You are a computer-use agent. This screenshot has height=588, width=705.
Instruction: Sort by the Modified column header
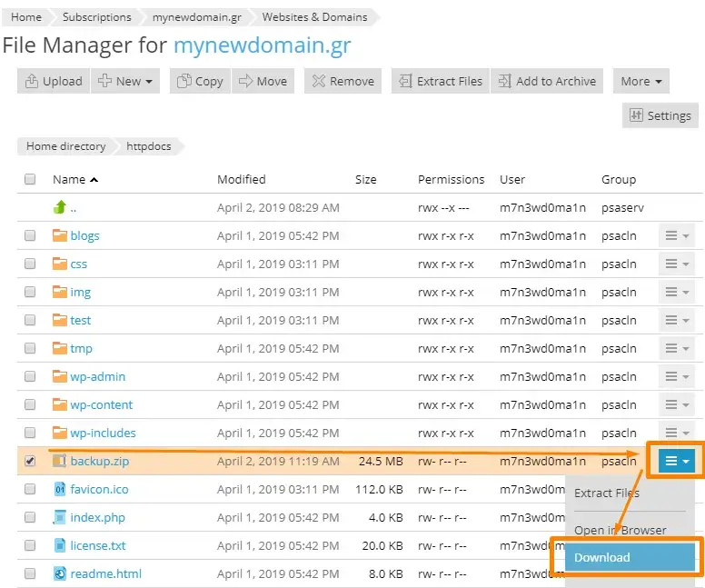pyautogui.click(x=242, y=179)
